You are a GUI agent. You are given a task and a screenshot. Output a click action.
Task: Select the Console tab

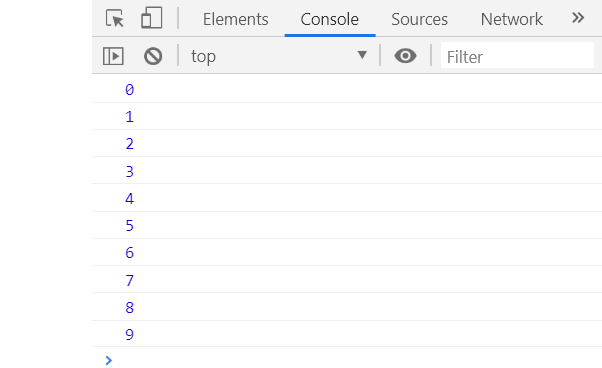[330, 19]
